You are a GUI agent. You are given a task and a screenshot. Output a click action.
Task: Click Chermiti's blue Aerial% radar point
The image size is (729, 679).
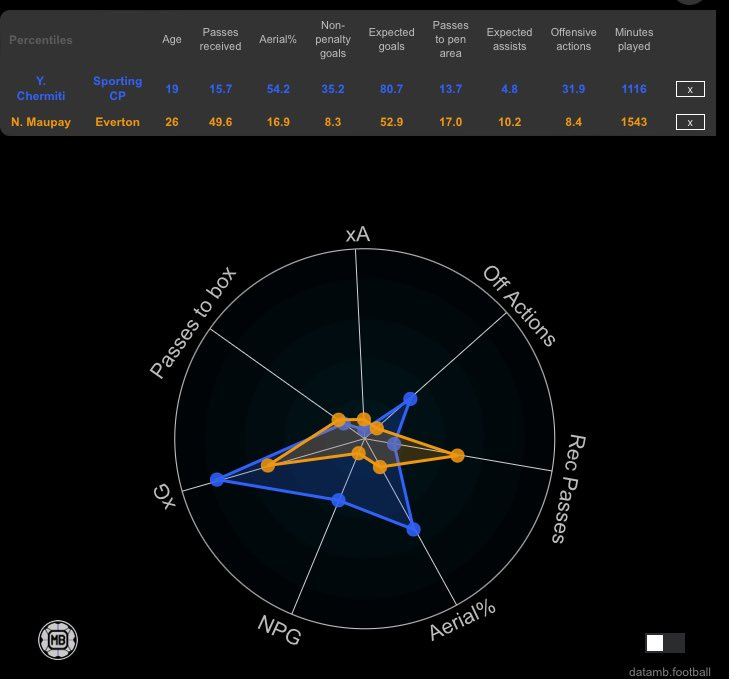click(x=413, y=529)
